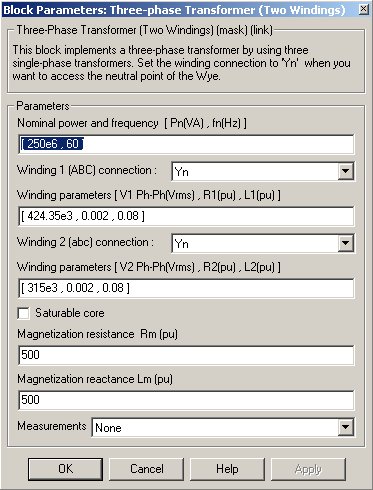The height and width of the screenshot is (490, 373).
Task: Expand the Winding 2 (abc) connection dropdown arrow
Action: pyautogui.click(x=345, y=243)
